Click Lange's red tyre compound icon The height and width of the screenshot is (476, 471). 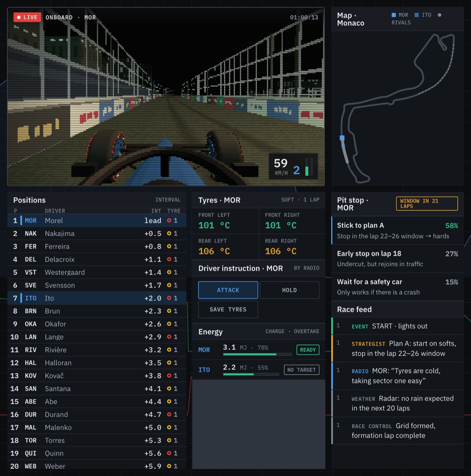tap(169, 337)
